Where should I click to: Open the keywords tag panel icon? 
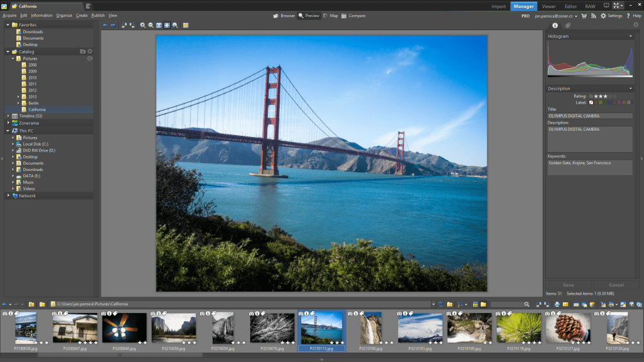(568, 25)
